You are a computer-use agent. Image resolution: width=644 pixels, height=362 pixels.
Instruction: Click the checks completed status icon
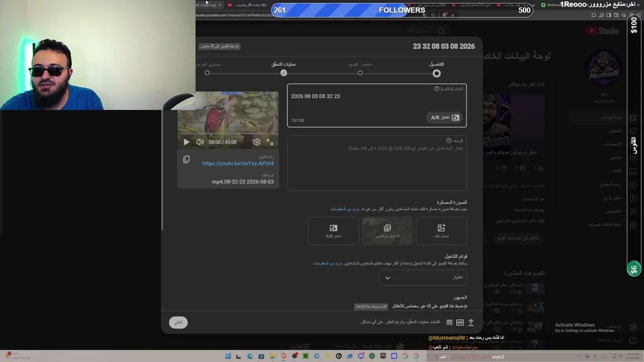(449, 322)
